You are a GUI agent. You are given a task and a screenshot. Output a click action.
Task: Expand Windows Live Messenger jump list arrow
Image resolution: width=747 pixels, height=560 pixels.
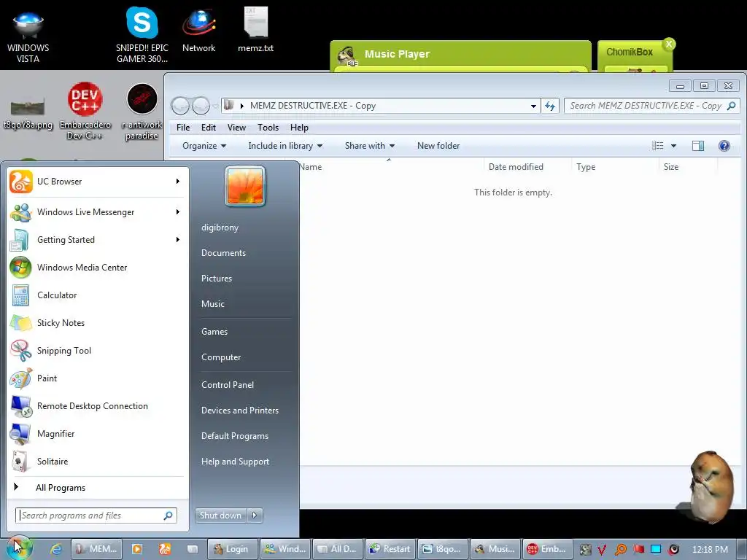point(178,212)
